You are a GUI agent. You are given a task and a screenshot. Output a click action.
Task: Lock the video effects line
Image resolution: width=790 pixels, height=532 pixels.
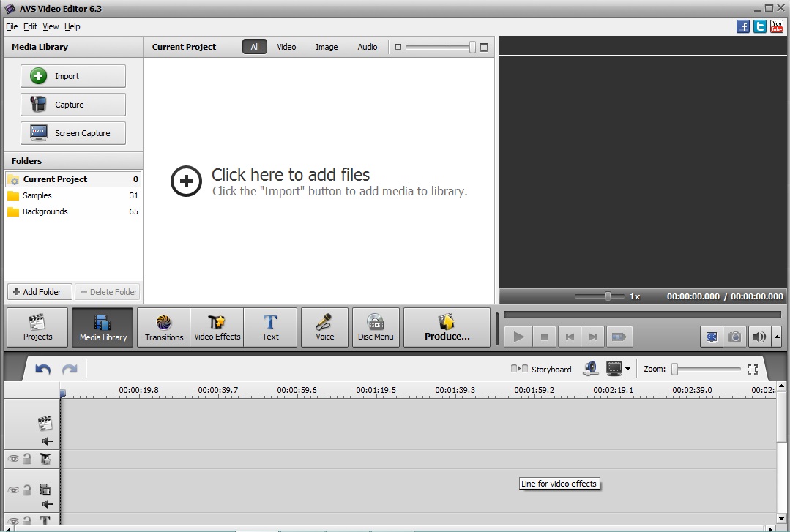pyautogui.click(x=27, y=459)
